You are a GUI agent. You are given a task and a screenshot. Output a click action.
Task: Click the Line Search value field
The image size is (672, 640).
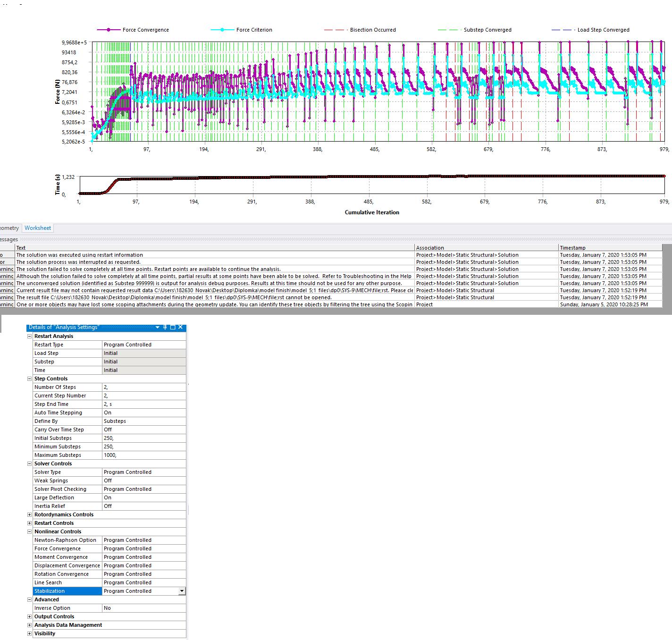tap(144, 582)
